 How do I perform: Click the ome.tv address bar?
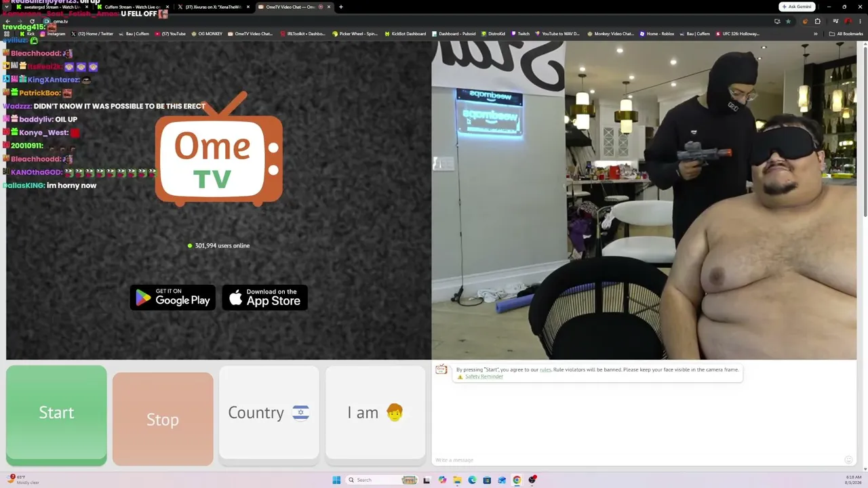407,21
